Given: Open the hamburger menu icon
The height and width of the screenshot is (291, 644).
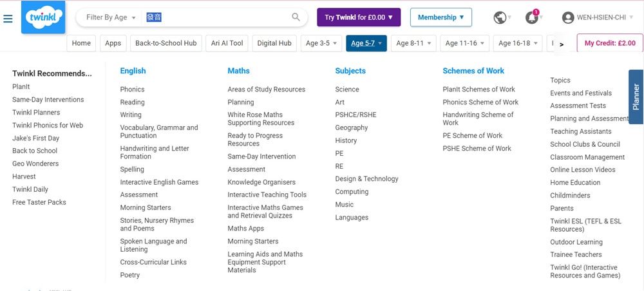Looking at the screenshot, I should [x=8, y=19].
